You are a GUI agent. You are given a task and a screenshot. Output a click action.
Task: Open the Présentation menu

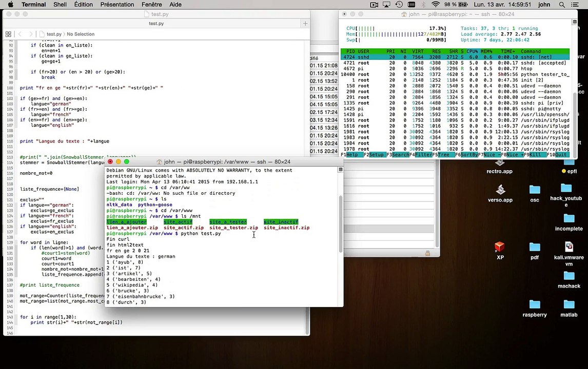(117, 5)
